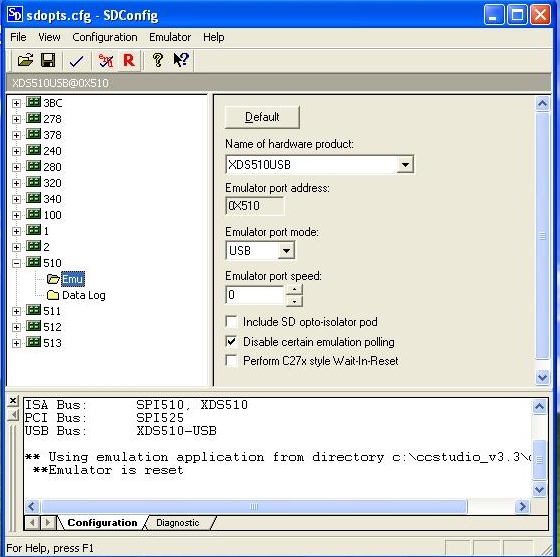Screen dimensions: 560x557
Task: Expand the 513 tree node
Action: pos(16,343)
